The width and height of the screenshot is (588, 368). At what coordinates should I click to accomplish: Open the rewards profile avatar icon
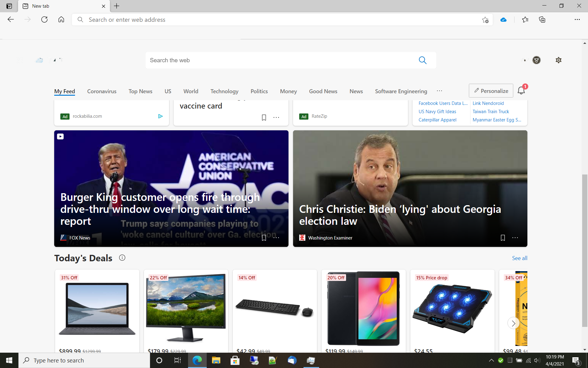coord(537,60)
